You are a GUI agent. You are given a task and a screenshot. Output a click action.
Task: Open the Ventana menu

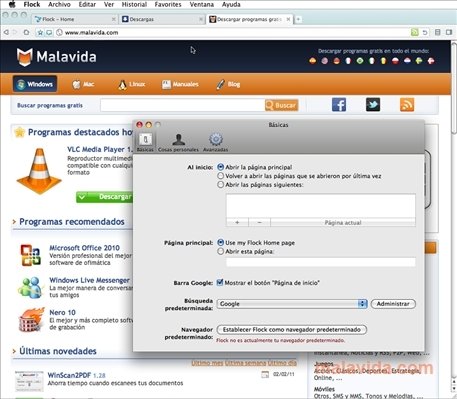[x=202, y=4]
